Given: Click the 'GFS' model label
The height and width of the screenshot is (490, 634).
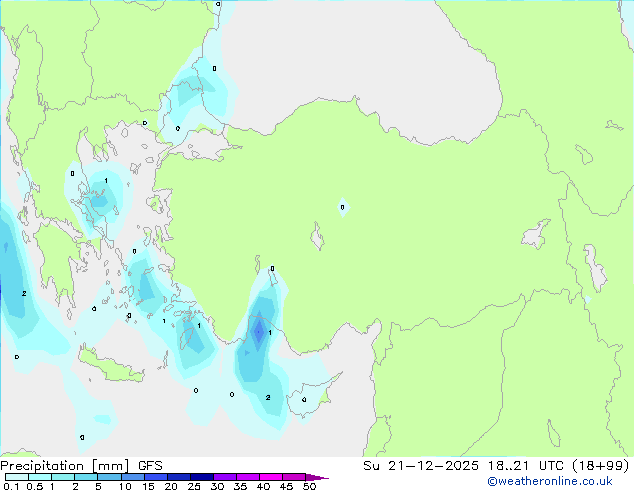Looking at the screenshot, I should tap(150, 466).
